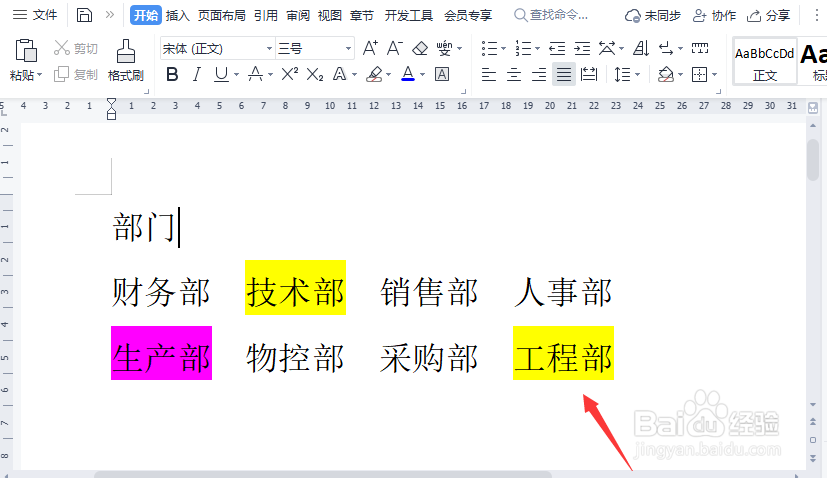This screenshot has width=827, height=478.
Task: Click the distributed alignment icon
Action: pos(589,74)
